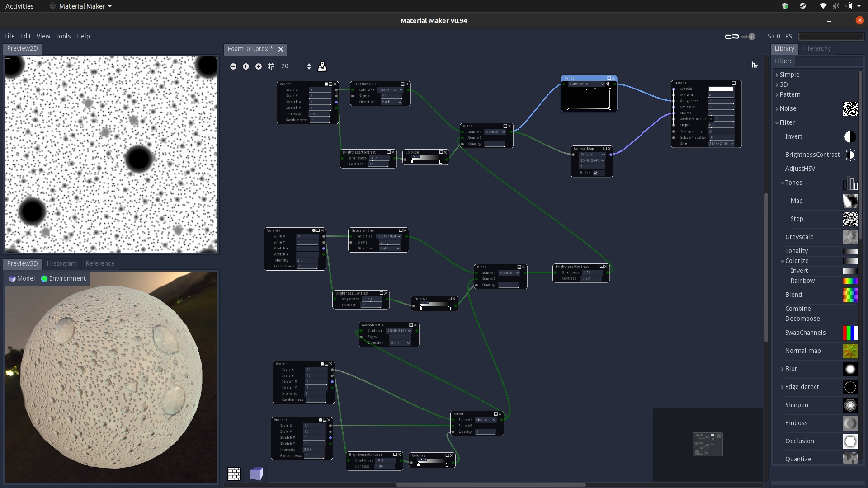
Task: Open the Tools menu
Action: [x=63, y=36]
